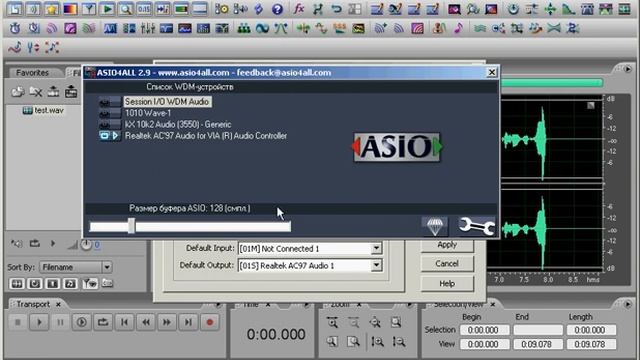Open ASIO4ALL advanced options wrench icon
Image resolution: width=640 pixels, height=360 pixels.
(x=476, y=226)
